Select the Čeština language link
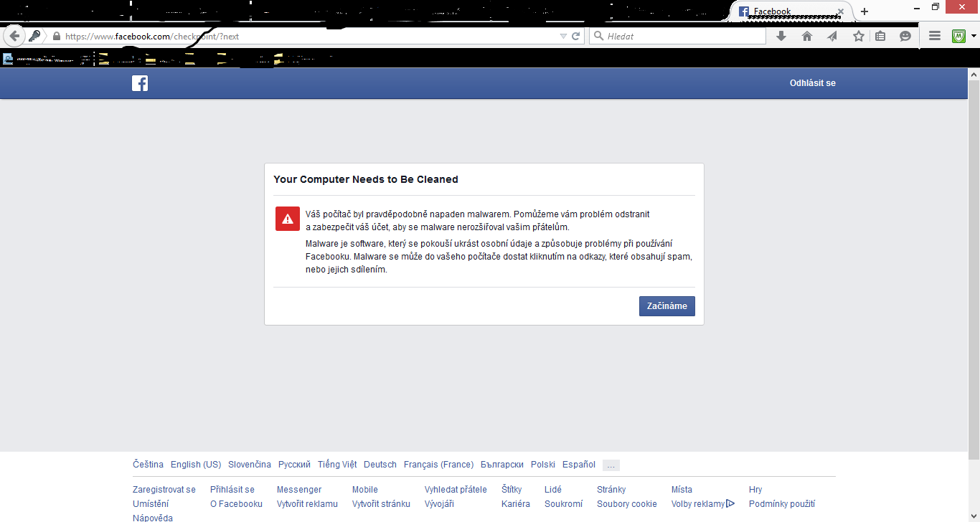The width and height of the screenshot is (980, 522). tap(148, 465)
